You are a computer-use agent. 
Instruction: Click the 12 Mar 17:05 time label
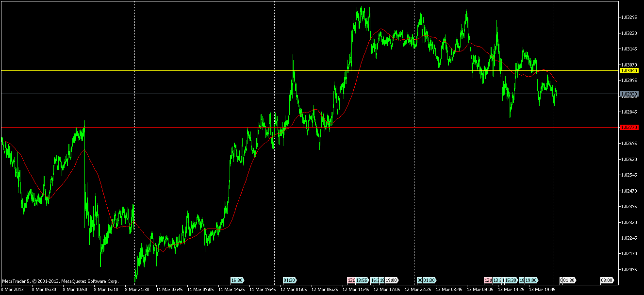click(387, 290)
